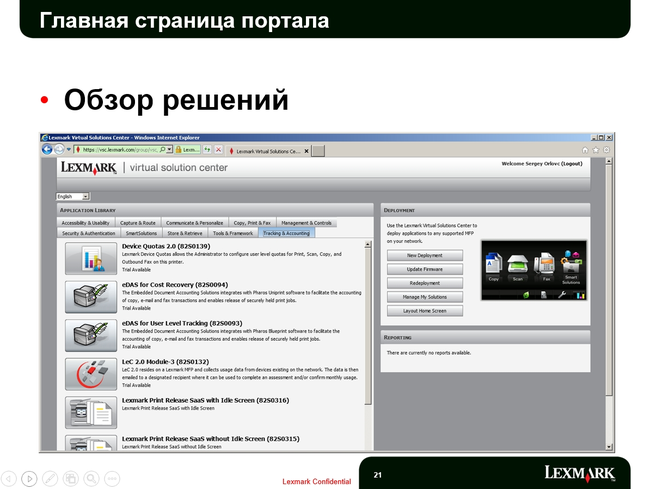The height and width of the screenshot is (489, 650).
Task: Click the wrench settings icon on MFP panel
Action: pyautogui.click(x=562, y=295)
